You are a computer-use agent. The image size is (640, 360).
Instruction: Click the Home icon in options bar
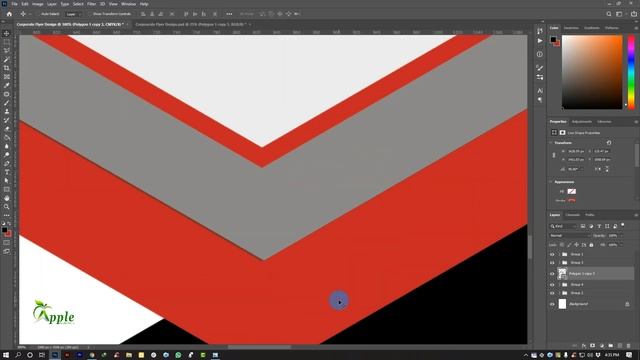click(9, 14)
